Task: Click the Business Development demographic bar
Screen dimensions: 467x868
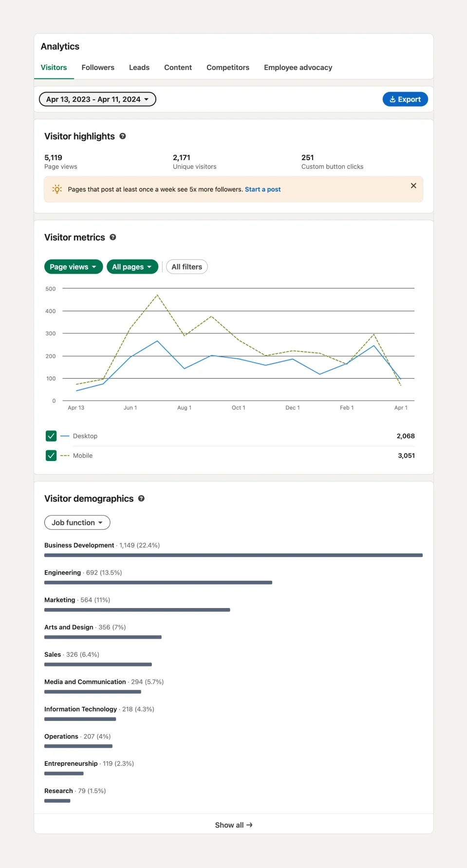Action: click(x=233, y=555)
